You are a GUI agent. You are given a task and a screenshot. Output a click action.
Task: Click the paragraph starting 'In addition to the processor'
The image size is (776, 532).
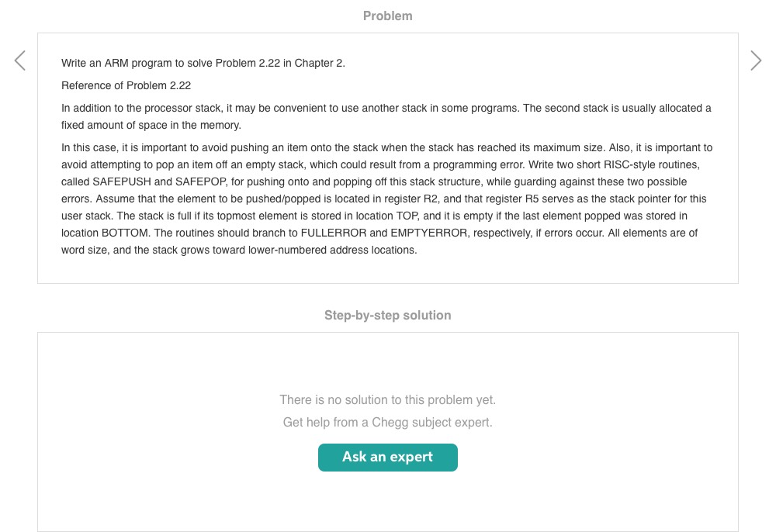pyautogui.click(x=386, y=116)
